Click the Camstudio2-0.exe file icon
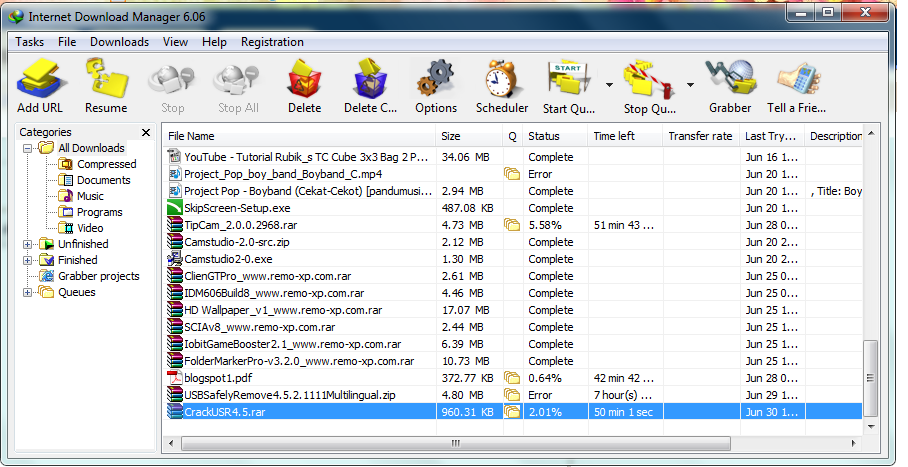Image resolution: width=908 pixels, height=467 pixels. coord(175,259)
